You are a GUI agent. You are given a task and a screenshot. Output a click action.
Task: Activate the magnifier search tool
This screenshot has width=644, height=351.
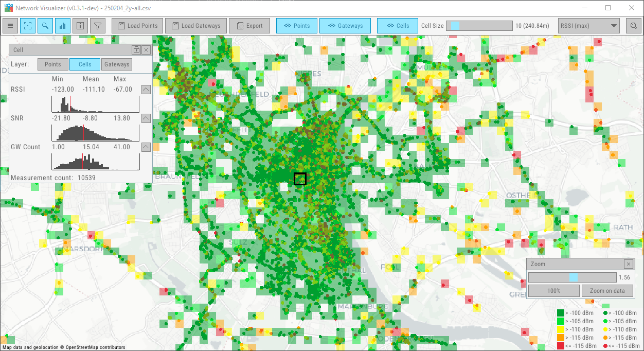[45, 25]
